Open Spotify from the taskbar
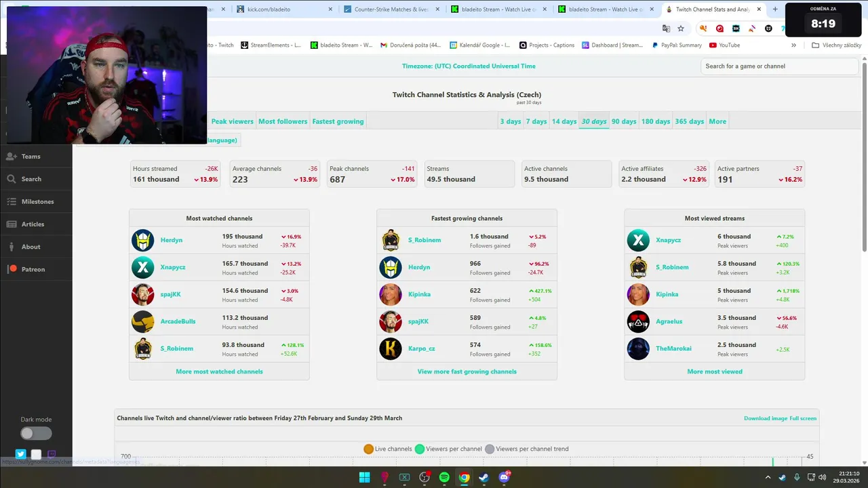The image size is (868, 488). tap(444, 477)
